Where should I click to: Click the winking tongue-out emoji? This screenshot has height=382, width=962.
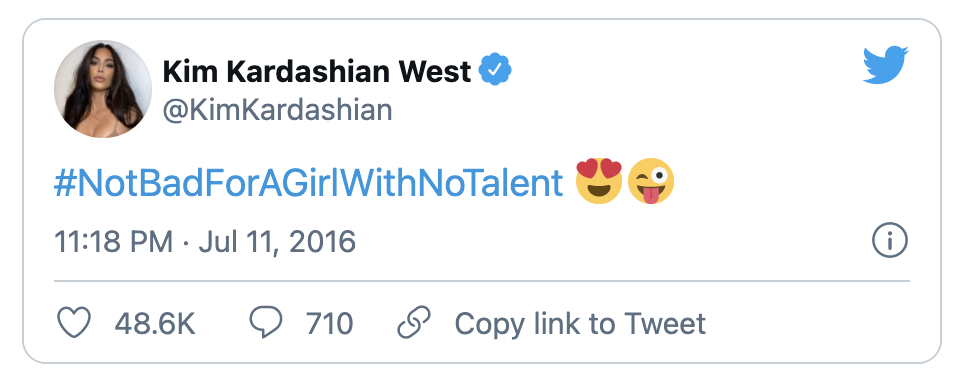click(x=651, y=181)
